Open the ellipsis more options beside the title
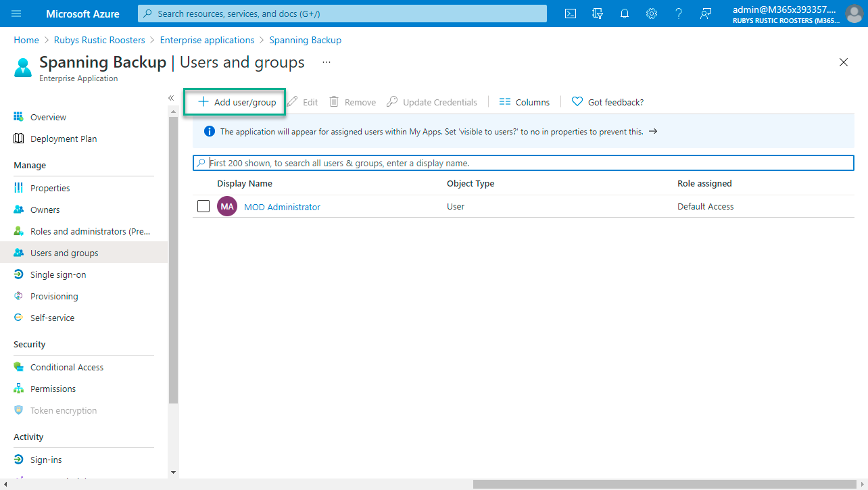This screenshot has width=868, height=490. (327, 62)
